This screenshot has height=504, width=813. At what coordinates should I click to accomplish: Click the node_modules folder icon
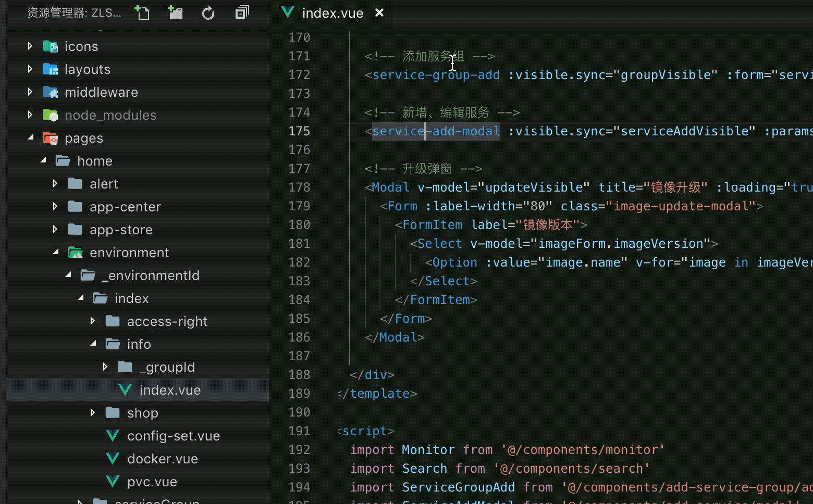click(51, 115)
